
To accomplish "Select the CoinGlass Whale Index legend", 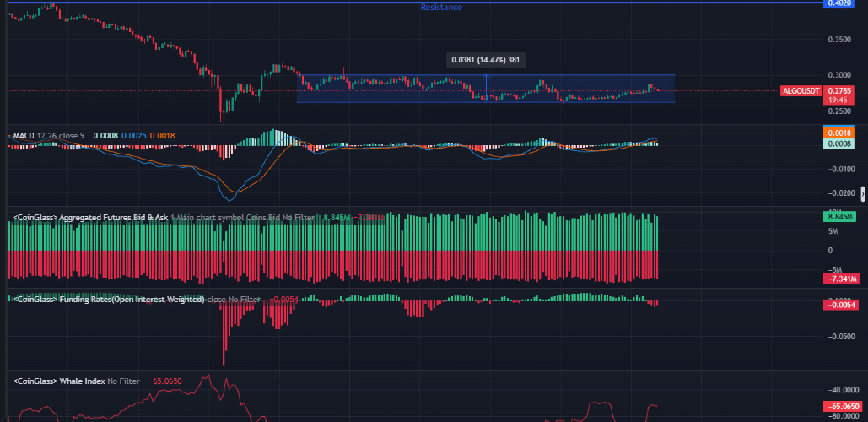I will pos(59,381).
